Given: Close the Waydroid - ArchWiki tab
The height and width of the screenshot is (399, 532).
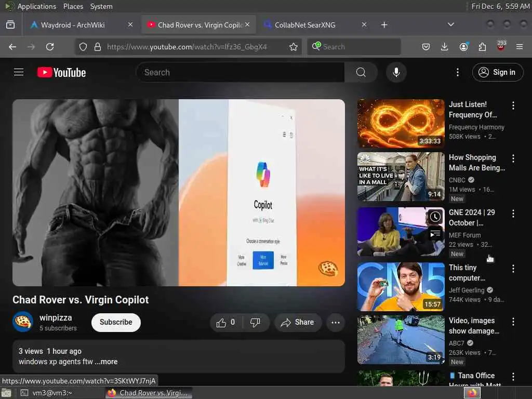Looking at the screenshot, I should [130, 25].
